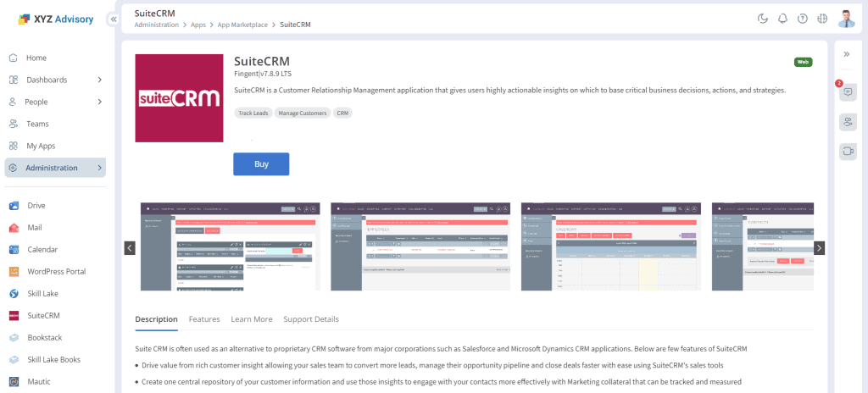
Task: Toggle dark mode moon icon
Action: pos(763,19)
